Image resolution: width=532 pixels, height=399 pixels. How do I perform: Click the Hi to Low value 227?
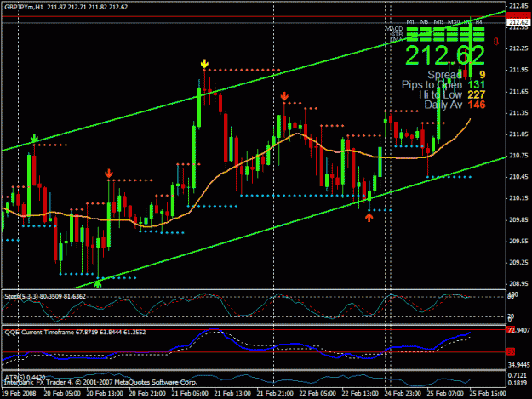pos(477,94)
